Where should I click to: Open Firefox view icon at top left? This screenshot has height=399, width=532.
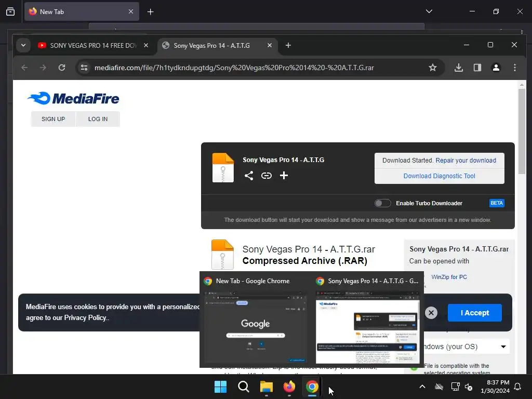(10, 11)
